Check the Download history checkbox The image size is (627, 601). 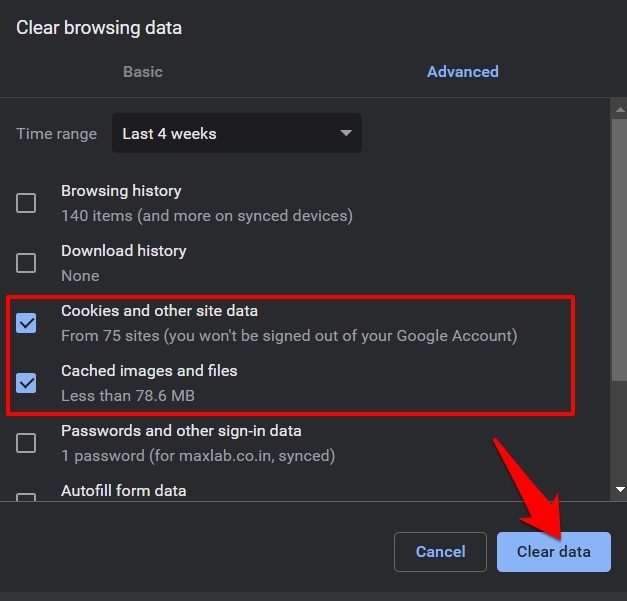[x=26, y=263]
